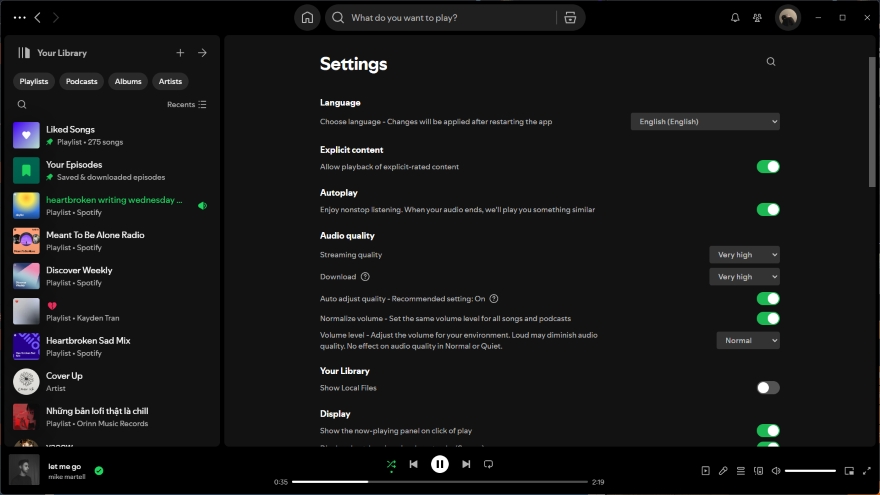
Task: Open Your Episodes
Action: point(111,171)
